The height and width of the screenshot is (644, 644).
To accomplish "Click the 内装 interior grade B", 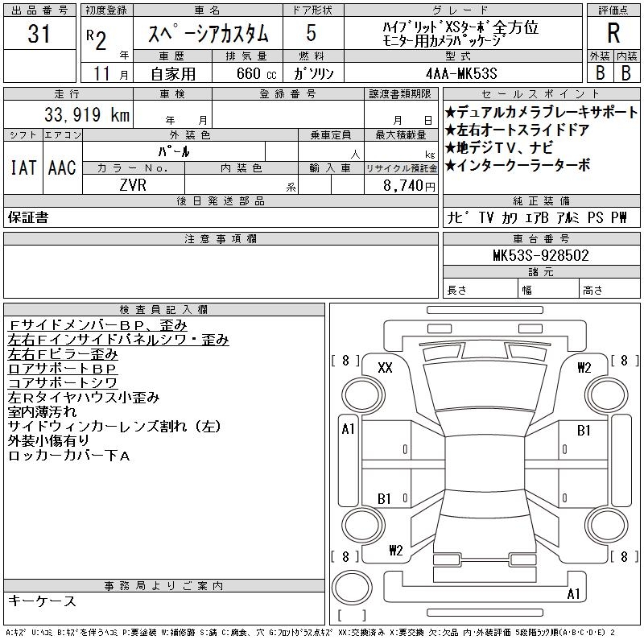I will [626, 72].
